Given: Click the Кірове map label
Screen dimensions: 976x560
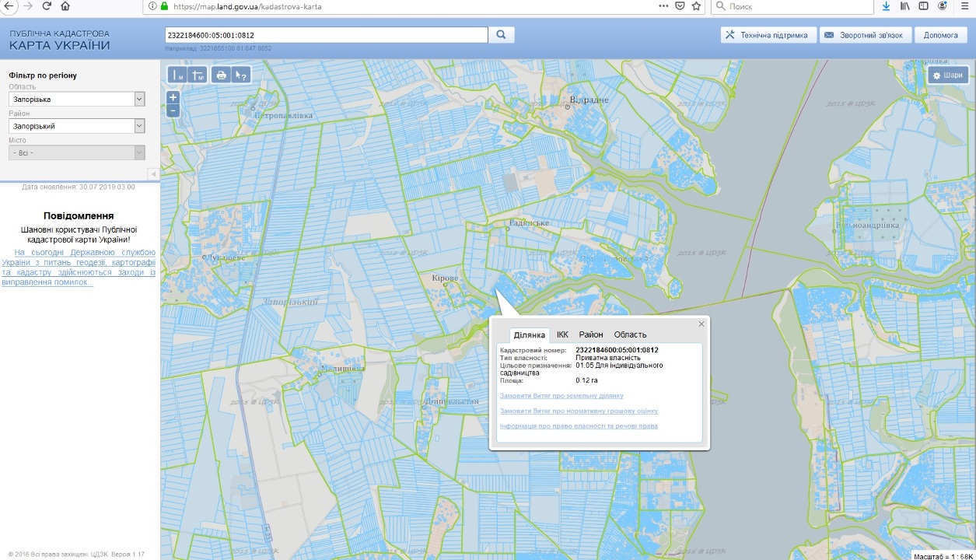Looking at the screenshot, I should (x=446, y=278).
